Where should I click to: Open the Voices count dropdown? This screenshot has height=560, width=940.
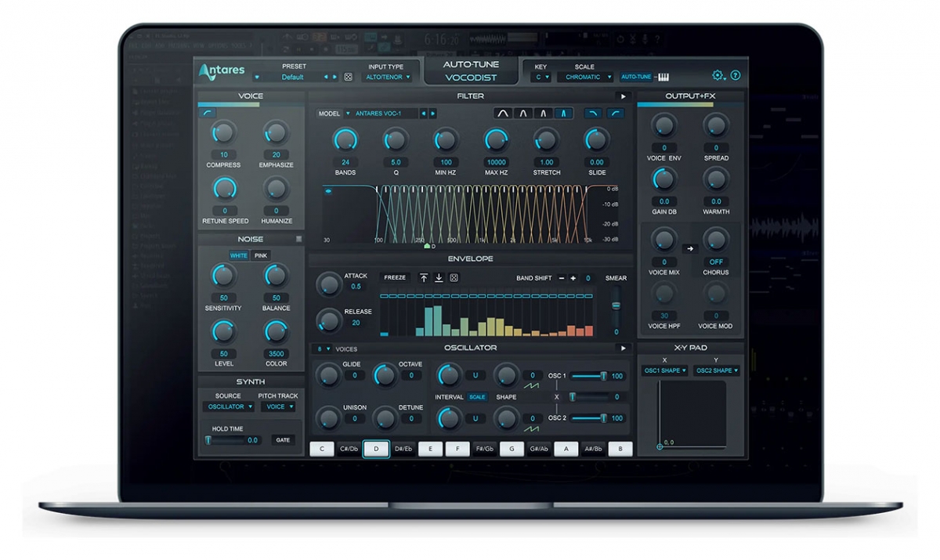[x=322, y=349]
